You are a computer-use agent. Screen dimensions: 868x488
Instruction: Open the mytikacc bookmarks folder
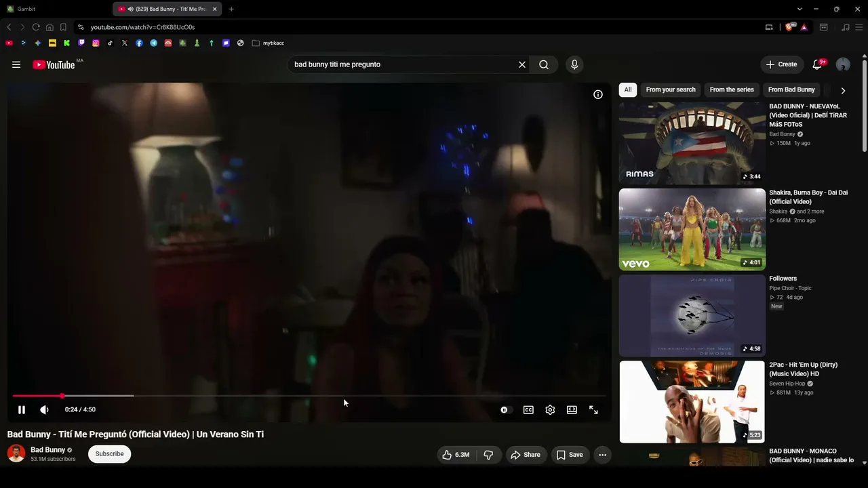[269, 43]
